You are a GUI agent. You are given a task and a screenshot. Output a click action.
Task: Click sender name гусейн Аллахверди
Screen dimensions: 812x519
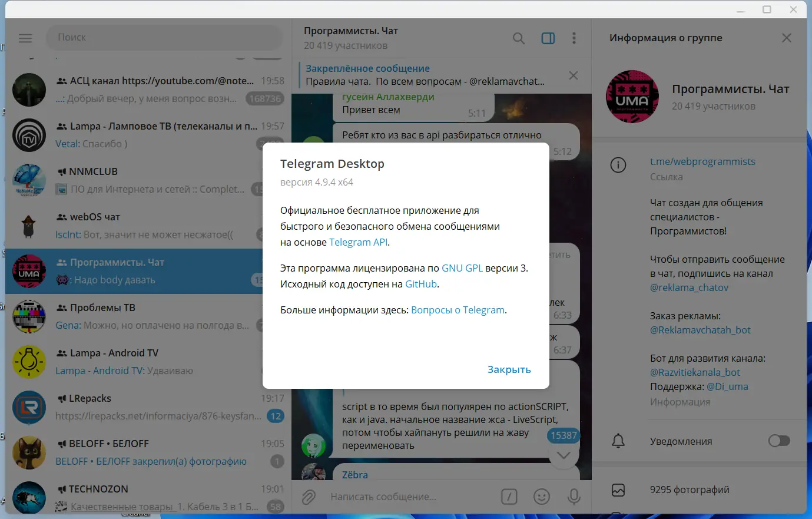click(x=388, y=97)
